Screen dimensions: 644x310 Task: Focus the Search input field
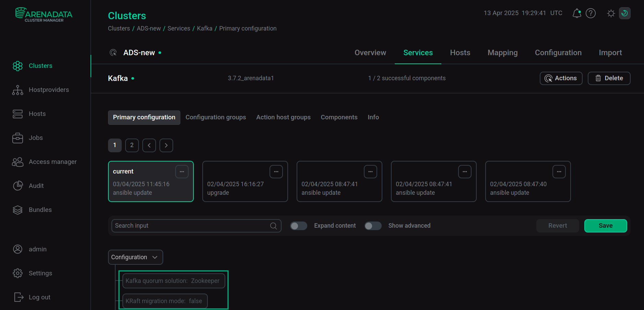point(196,226)
